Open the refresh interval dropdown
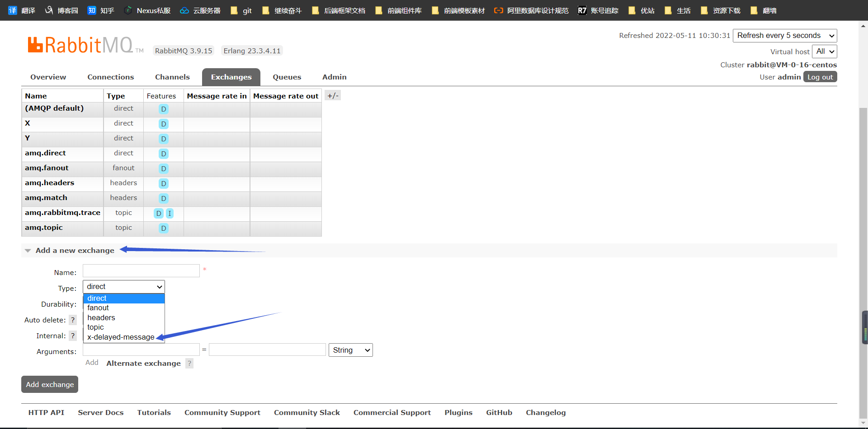The image size is (868, 429). tap(785, 36)
